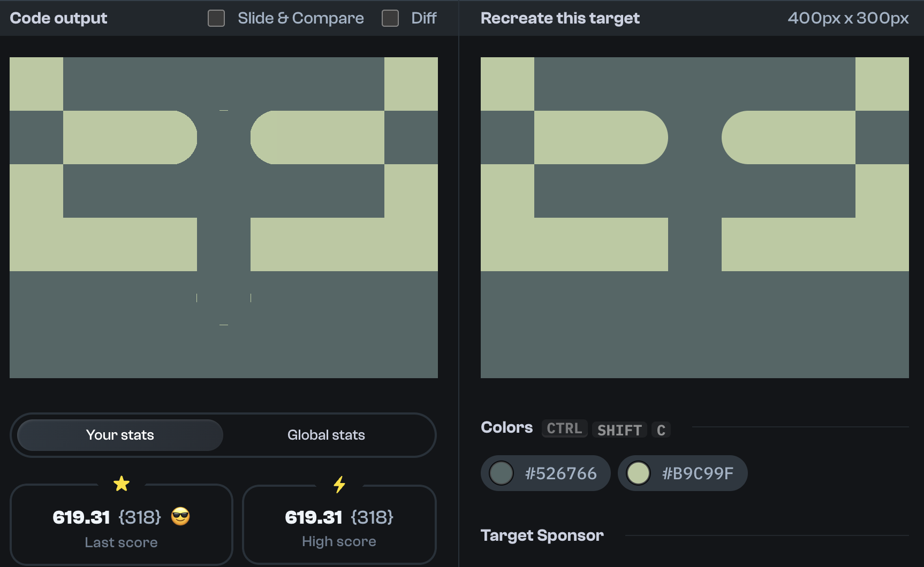Click the SHIFT keyboard shortcut badge
The height and width of the screenshot is (567, 924).
pyautogui.click(x=619, y=430)
